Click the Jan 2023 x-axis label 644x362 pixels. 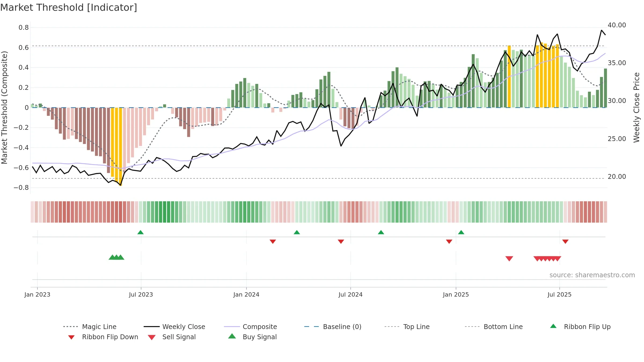tap(37, 295)
